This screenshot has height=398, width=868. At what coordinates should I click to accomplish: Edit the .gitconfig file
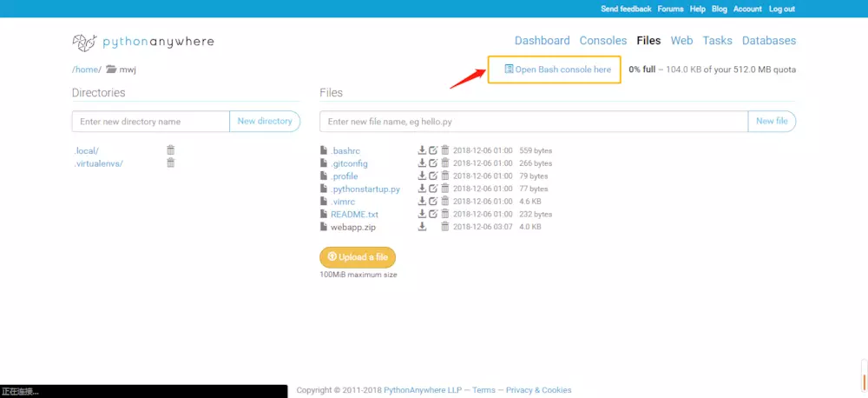coord(433,163)
